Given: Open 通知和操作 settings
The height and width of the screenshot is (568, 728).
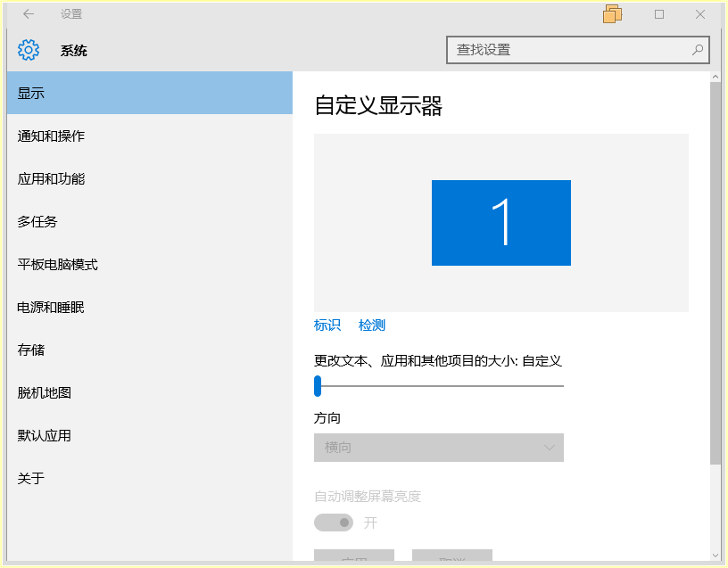Looking at the screenshot, I should click(x=150, y=136).
